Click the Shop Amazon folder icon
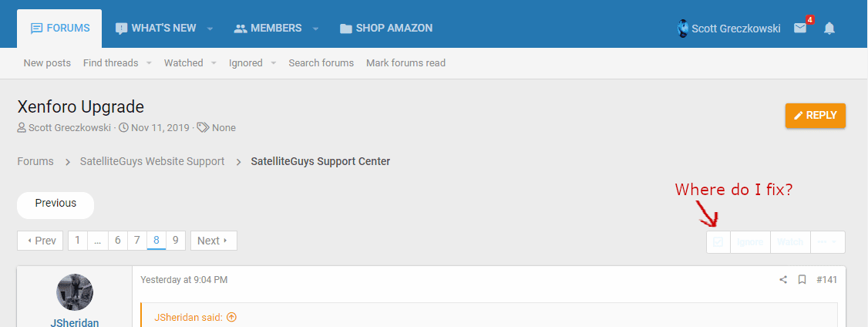This screenshot has height=327, width=868. tap(346, 29)
